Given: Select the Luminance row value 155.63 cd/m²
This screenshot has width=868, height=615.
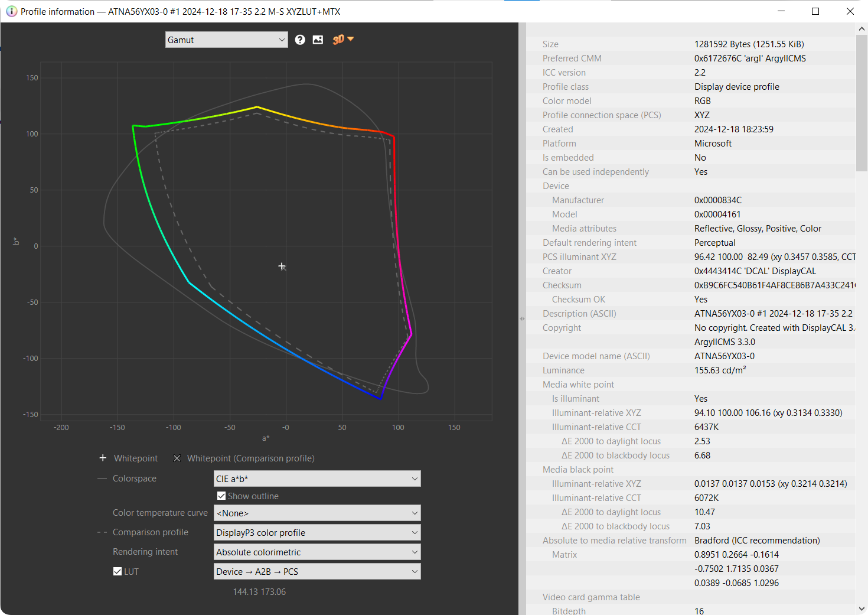Looking at the screenshot, I should click(x=720, y=370).
